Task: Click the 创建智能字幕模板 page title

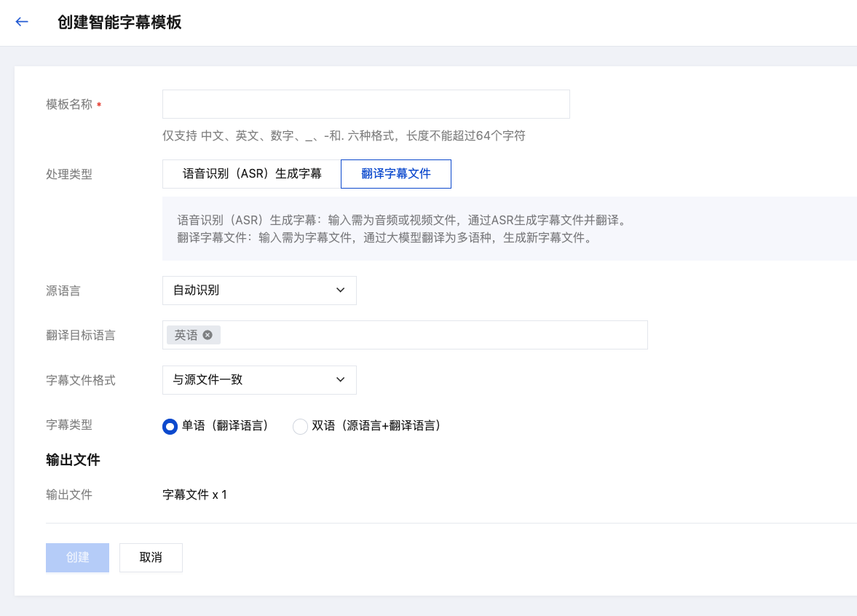Action: tap(119, 23)
